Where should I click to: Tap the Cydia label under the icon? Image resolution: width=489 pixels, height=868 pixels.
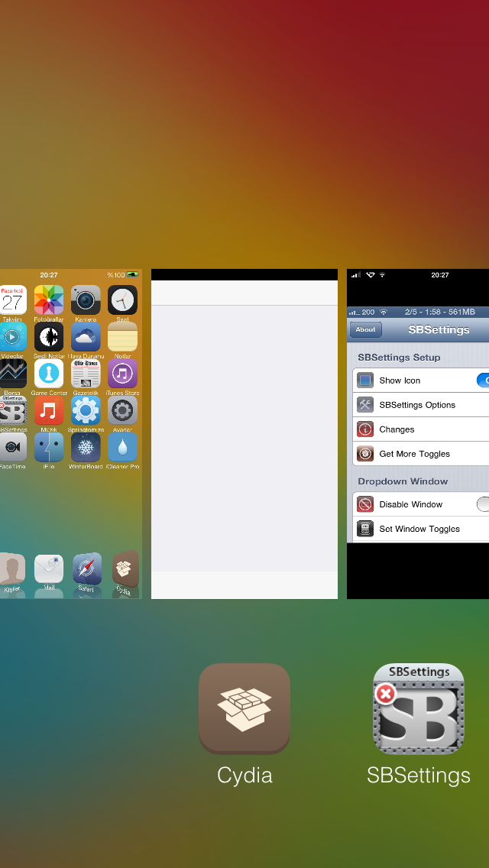[x=244, y=775]
